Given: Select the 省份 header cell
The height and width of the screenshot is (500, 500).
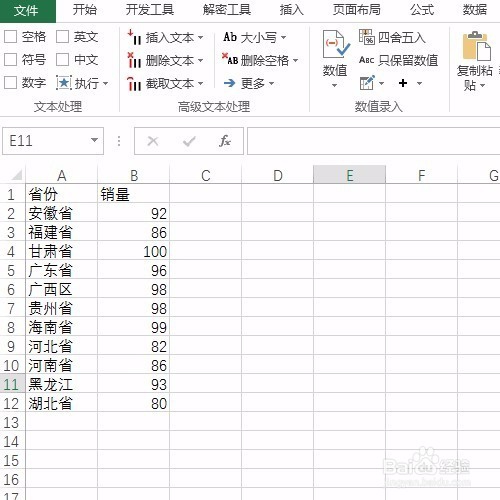Looking at the screenshot, I should pyautogui.click(x=61, y=194).
